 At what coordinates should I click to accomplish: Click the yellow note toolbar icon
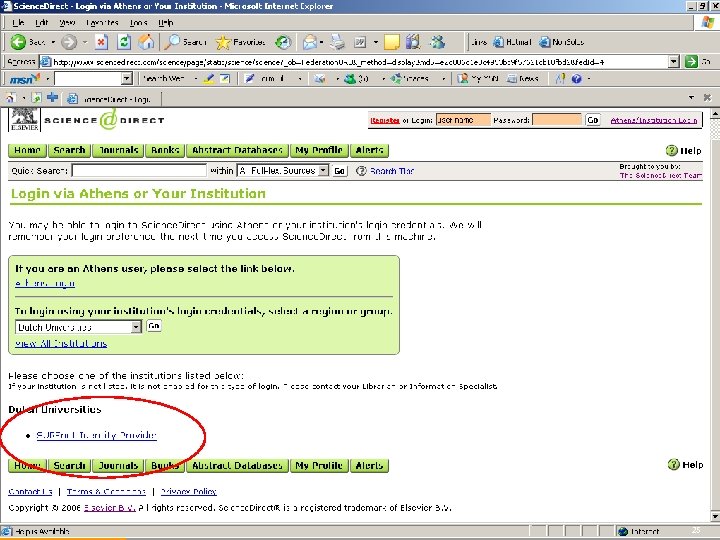coord(391,42)
